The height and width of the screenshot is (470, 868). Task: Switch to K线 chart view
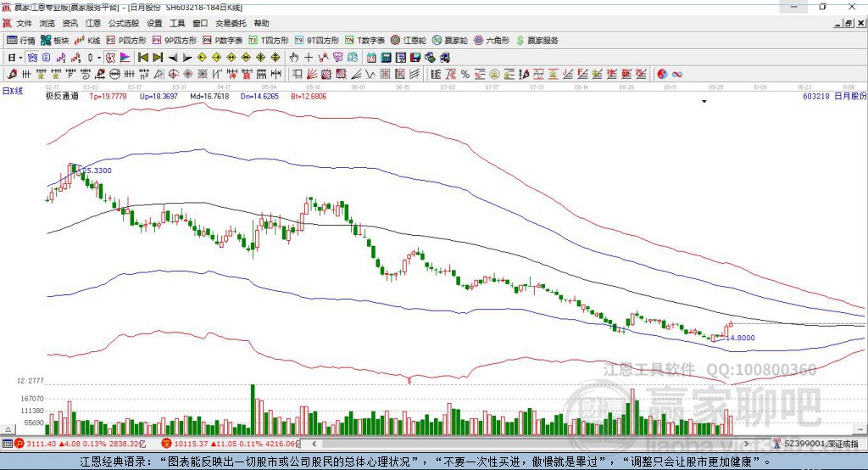tap(87, 41)
